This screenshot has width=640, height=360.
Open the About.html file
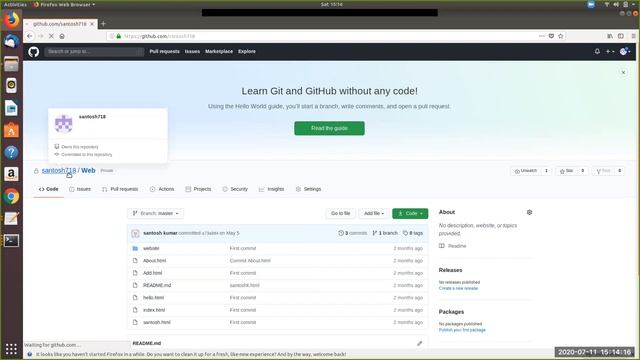point(154,261)
